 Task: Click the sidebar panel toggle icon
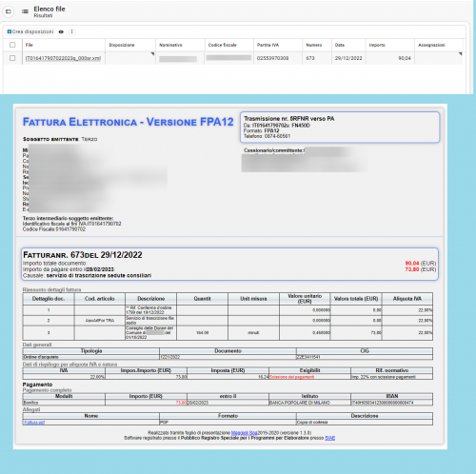pos(8,11)
